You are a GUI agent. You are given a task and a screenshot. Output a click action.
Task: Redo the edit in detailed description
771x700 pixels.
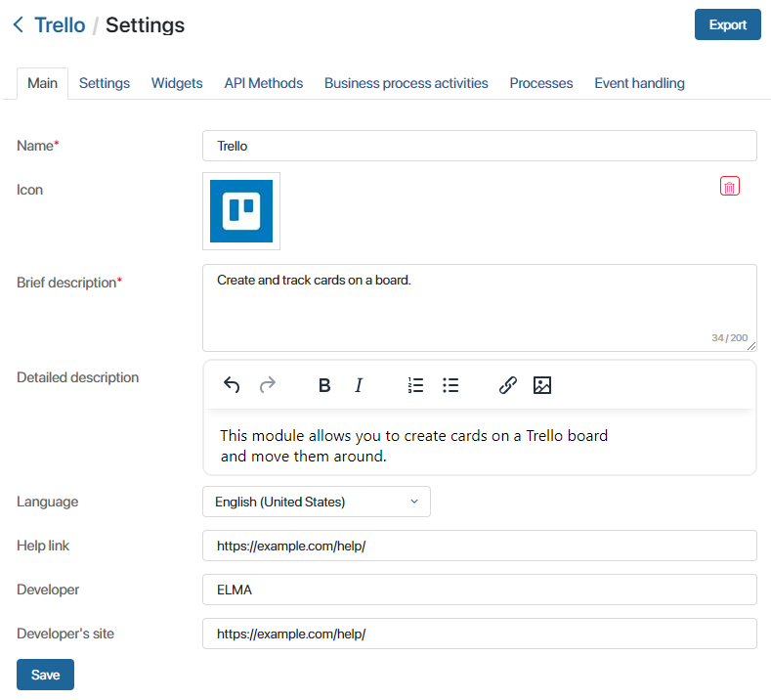tap(268, 385)
